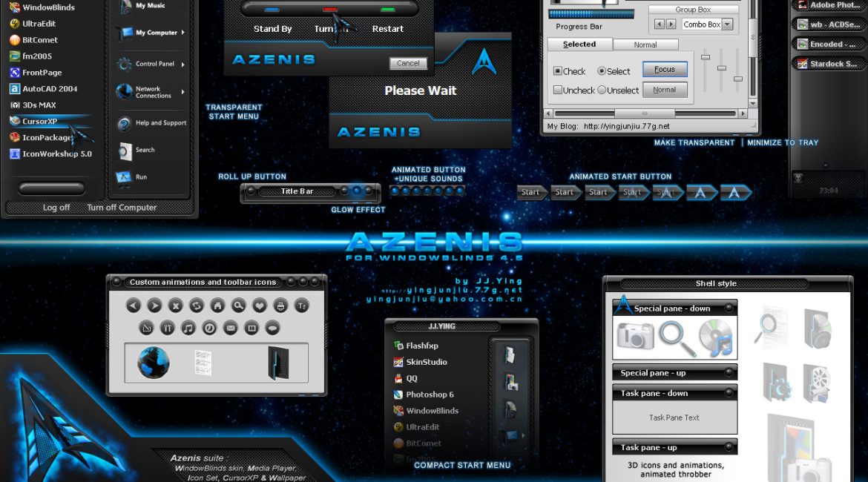Click the chat bubble toolbar icon
This screenshot has width=868, height=482.
click(272, 329)
